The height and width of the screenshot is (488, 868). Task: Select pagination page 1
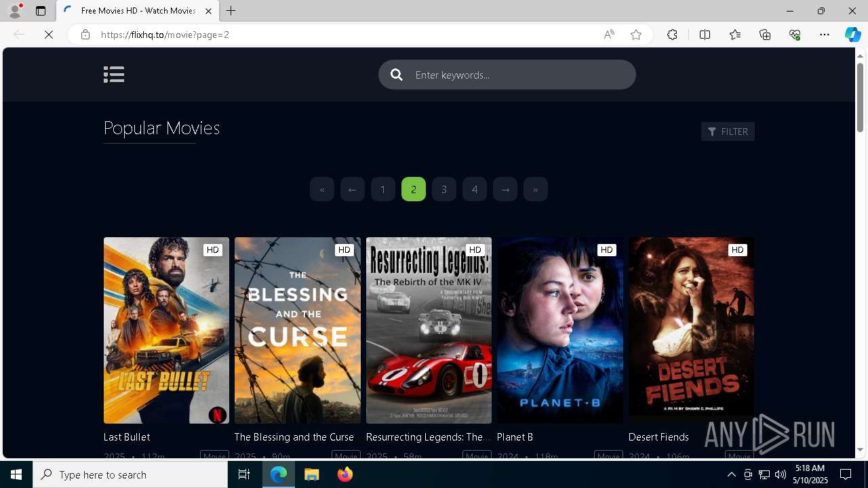(x=383, y=189)
